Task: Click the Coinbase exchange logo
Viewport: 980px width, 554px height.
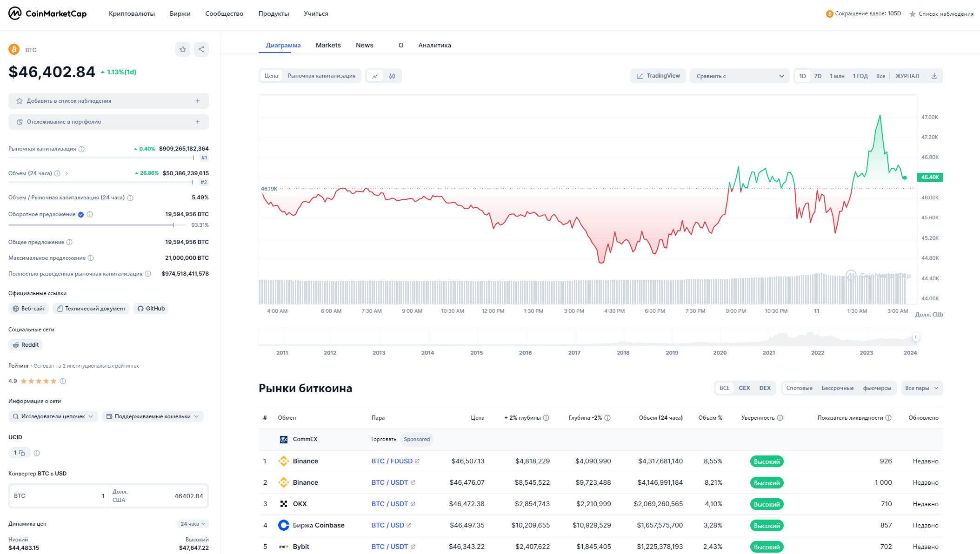Action: click(284, 525)
